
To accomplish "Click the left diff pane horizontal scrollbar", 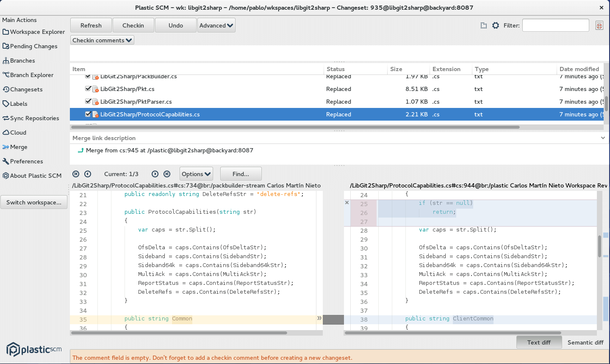I will click(x=179, y=333).
